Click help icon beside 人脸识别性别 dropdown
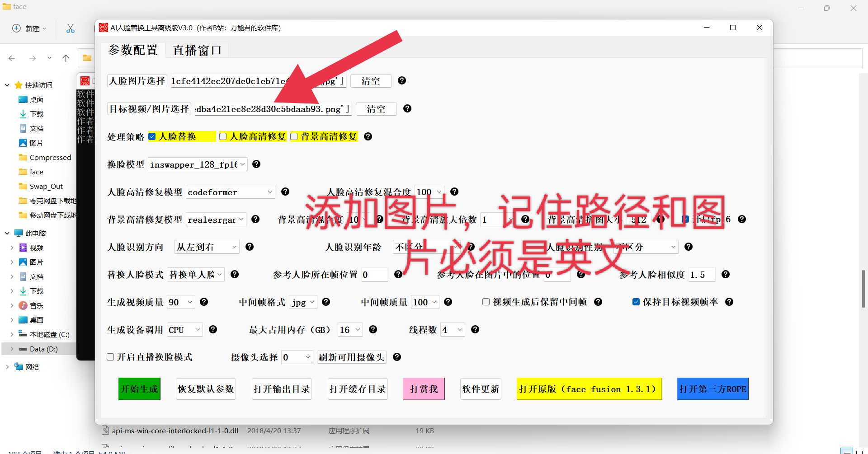 pyautogui.click(x=689, y=247)
